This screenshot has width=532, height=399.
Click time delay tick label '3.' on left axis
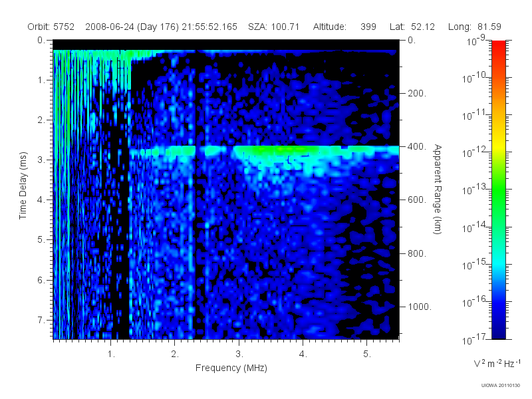(41, 160)
